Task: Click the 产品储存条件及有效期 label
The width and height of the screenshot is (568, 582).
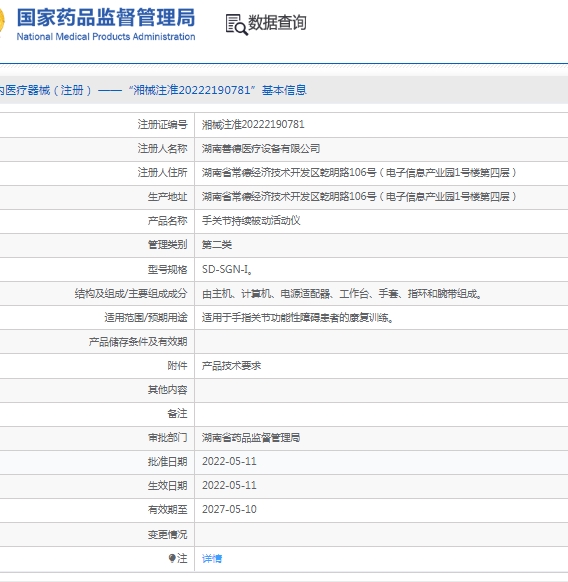Action: [x=138, y=341]
